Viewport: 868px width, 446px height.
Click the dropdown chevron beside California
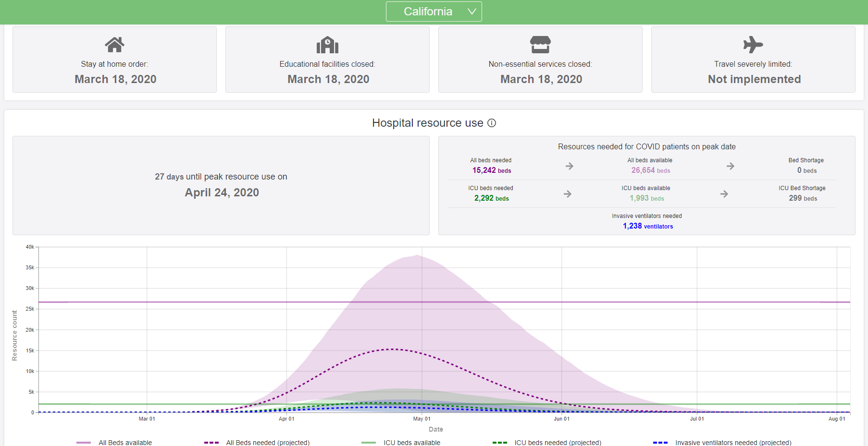(472, 12)
